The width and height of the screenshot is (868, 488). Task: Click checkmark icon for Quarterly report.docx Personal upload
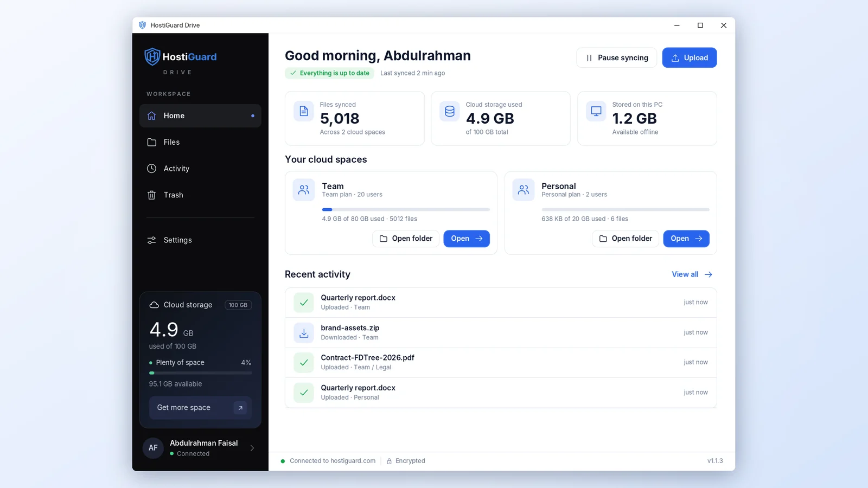304,393
